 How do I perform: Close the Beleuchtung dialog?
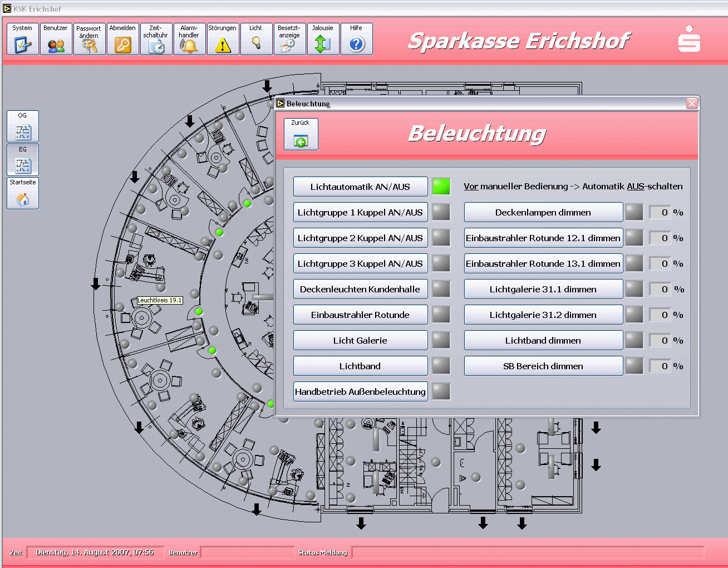[692, 103]
